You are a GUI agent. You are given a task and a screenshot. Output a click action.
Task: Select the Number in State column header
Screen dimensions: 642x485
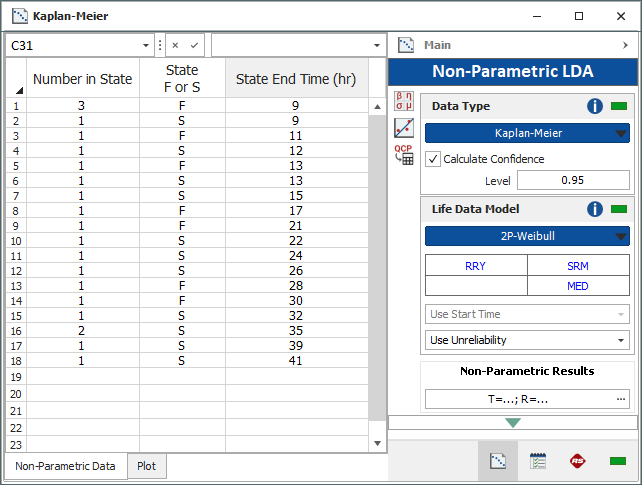pyautogui.click(x=83, y=79)
